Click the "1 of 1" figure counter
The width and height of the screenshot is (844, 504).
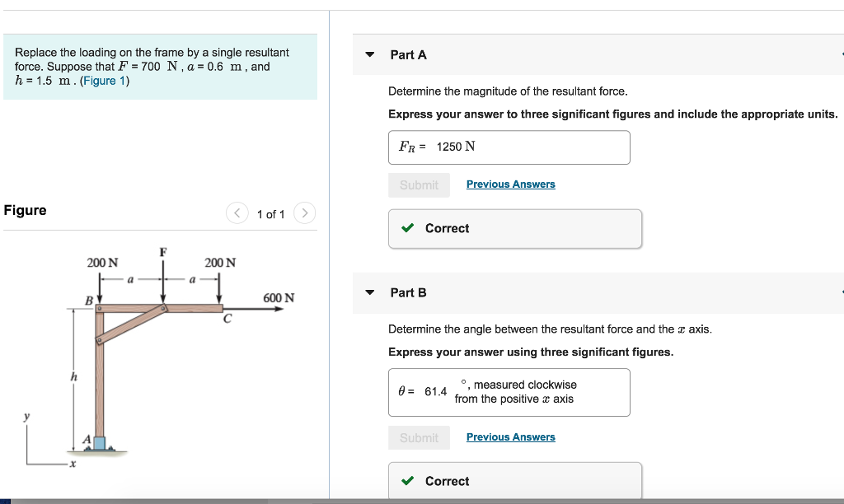(x=270, y=214)
